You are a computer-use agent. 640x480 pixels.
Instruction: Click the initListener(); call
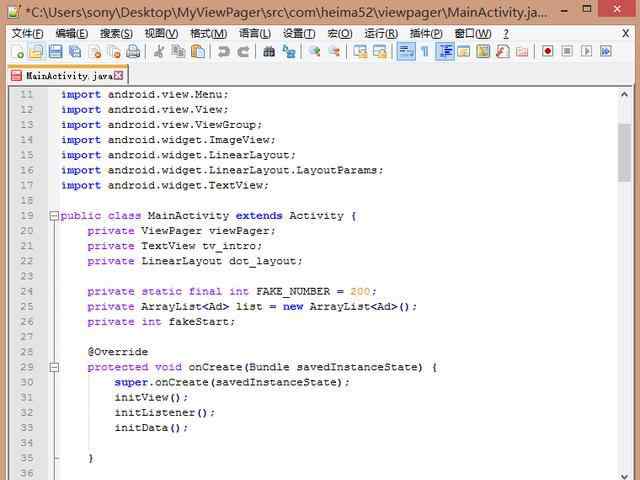pyautogui.click(x=164, y=412)
